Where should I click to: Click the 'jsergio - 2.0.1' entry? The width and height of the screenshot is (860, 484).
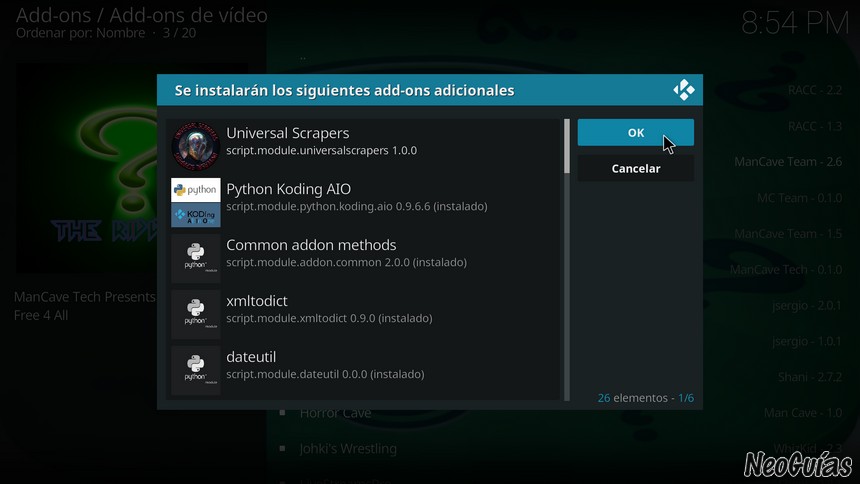[x=806, y=306]
